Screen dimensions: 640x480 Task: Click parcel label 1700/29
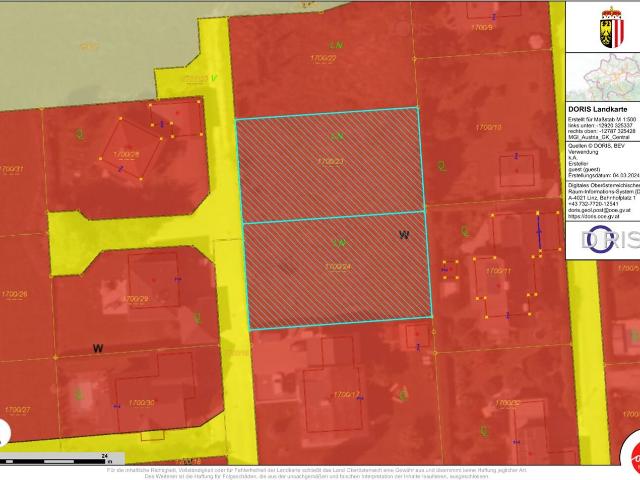134,299
